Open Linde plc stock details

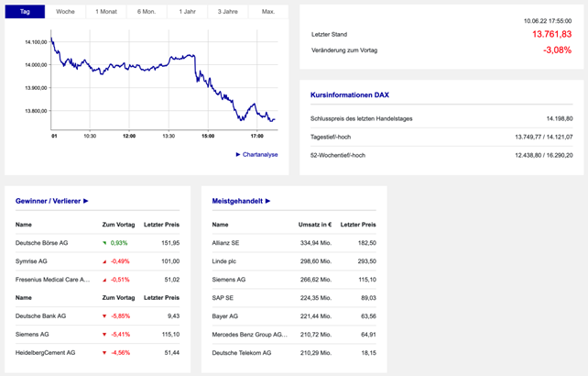(224, 261)
